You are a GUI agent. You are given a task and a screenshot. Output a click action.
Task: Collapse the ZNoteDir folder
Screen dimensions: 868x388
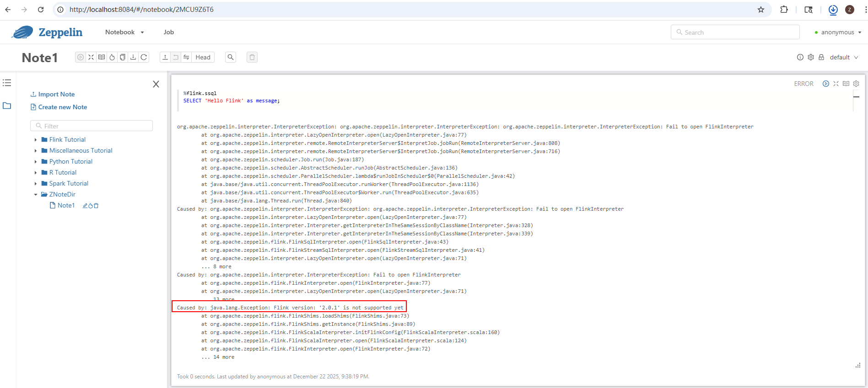tap(36, 194)
